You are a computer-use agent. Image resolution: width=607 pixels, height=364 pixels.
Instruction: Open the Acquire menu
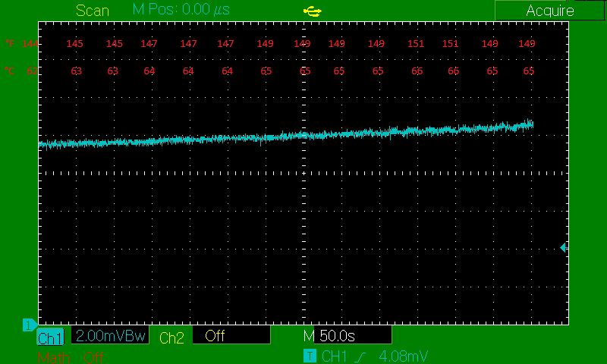pyautogui.click(x=549, y=11)
